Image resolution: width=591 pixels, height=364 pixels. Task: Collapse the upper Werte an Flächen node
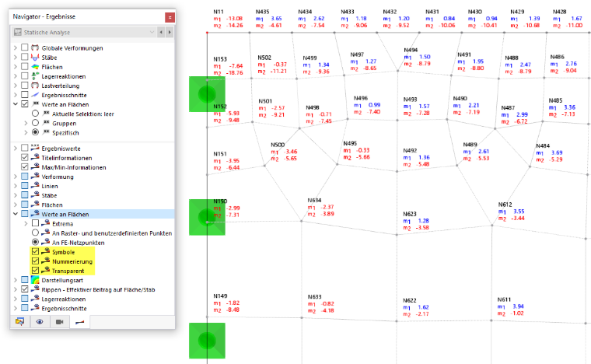(x=16, y=104)
